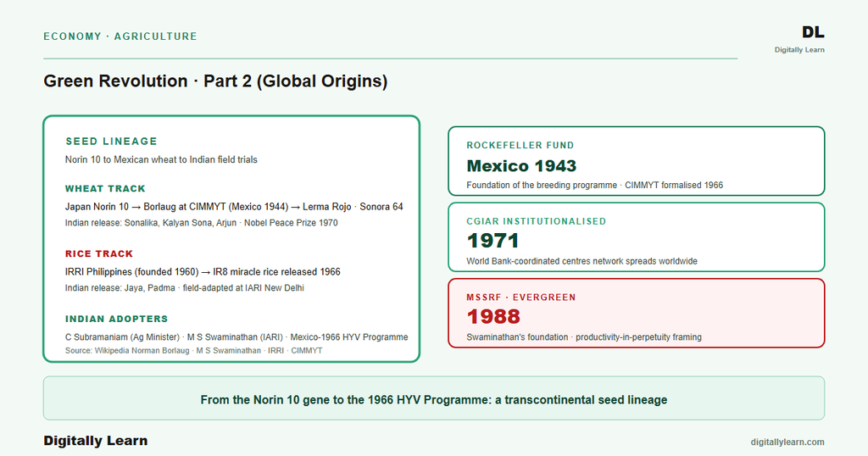
Task: Click the 'INDIAN ADOPTERS' heading
Action: pyautogui.click(x=116, y=320)
